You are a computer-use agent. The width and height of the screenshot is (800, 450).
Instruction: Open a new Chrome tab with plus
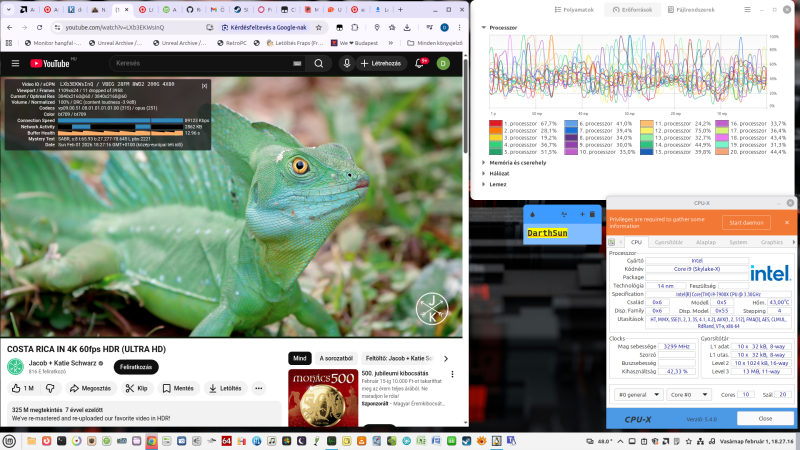pyautogui.click(x=401, y=10)
